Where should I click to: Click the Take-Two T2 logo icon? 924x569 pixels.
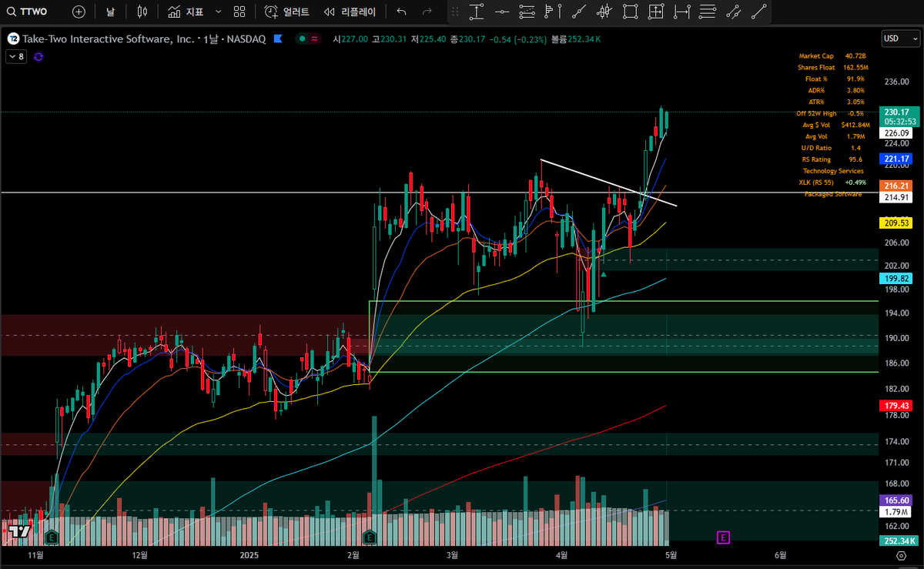(13, 38)
